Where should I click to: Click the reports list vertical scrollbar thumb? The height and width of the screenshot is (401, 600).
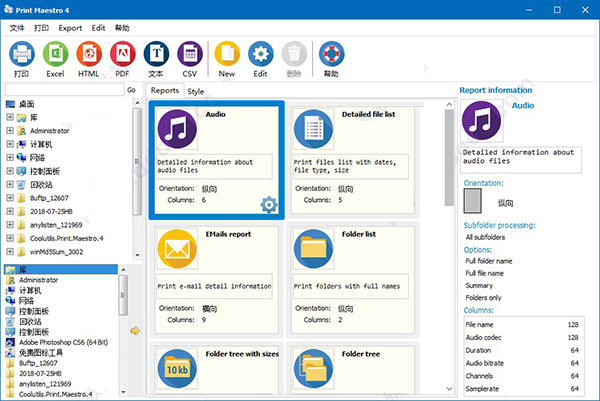coord(449,158)
